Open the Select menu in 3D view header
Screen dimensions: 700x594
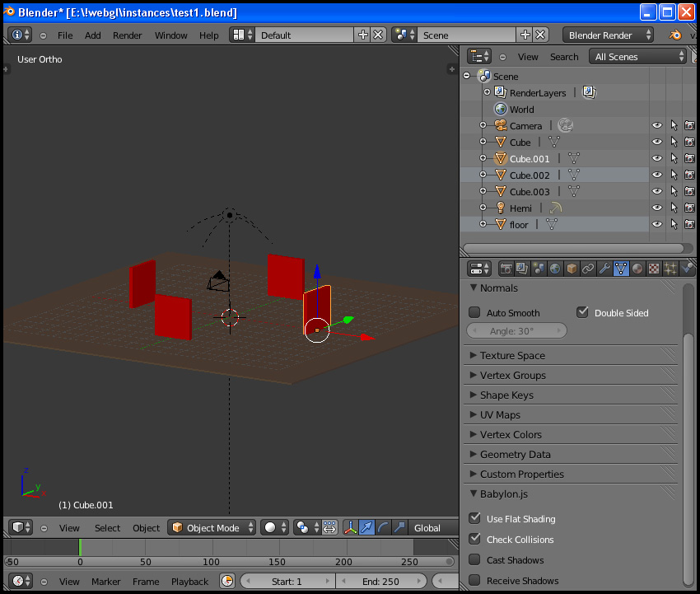point(107,528)
